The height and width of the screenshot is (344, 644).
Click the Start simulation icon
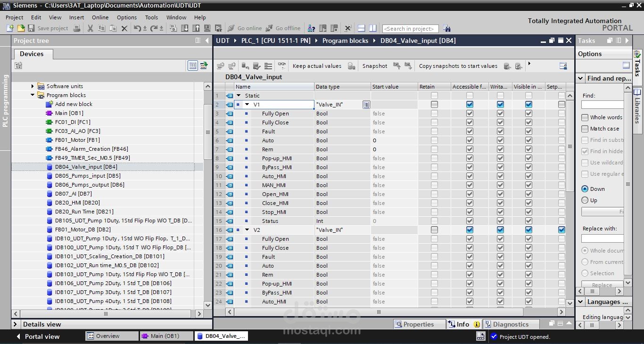pos(207,28)
